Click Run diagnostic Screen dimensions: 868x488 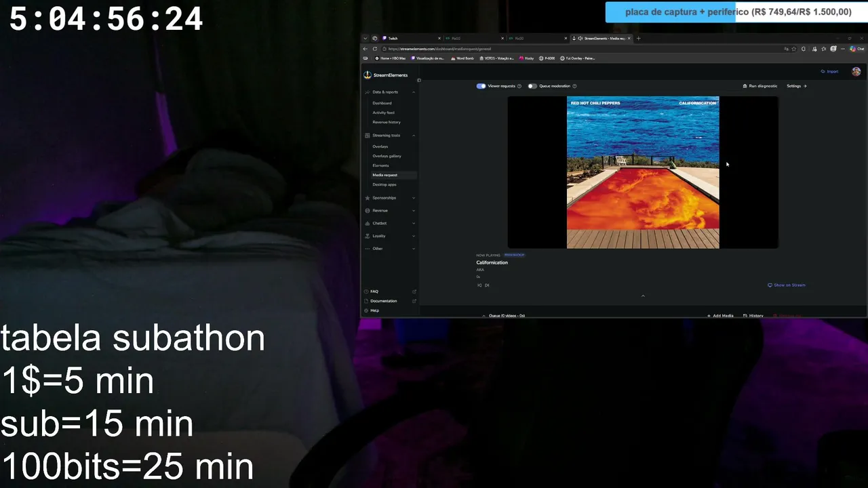coord(760,86)
